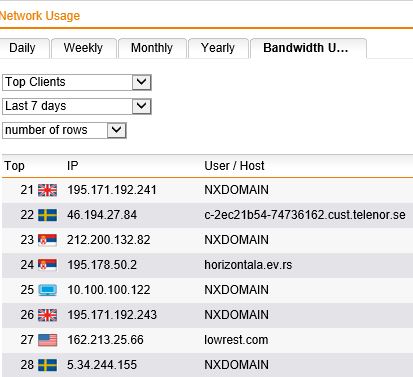
Task: Switch to the Monthly tab
Action: [152, 48]
